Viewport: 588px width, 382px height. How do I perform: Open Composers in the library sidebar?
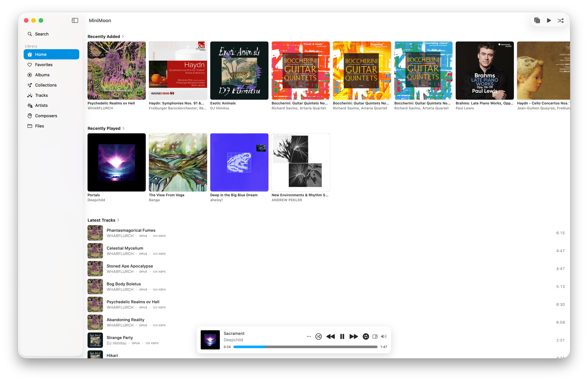point(46,116)
